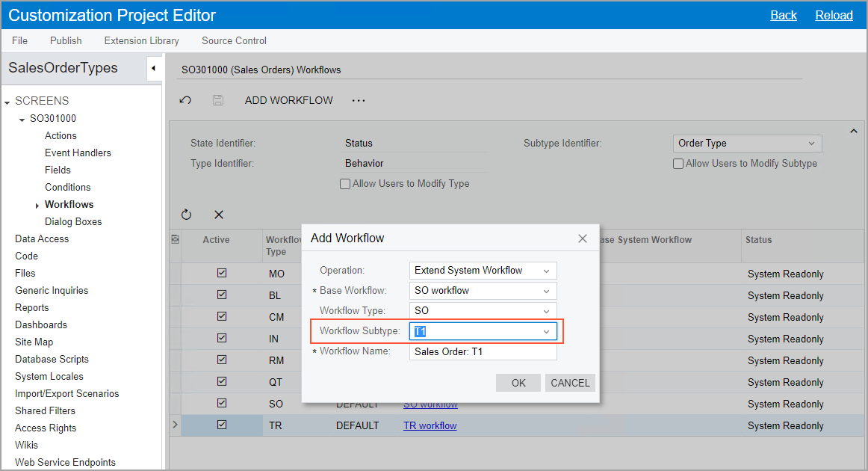Click the undo icon in workflows toolbar

click(186, 100)
